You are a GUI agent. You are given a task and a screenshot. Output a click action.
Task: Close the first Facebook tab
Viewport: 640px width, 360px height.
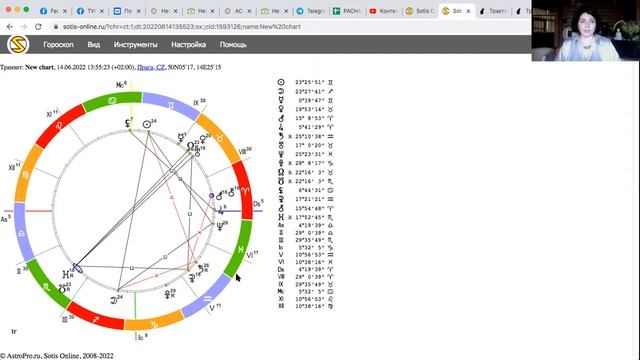point(64,11)
